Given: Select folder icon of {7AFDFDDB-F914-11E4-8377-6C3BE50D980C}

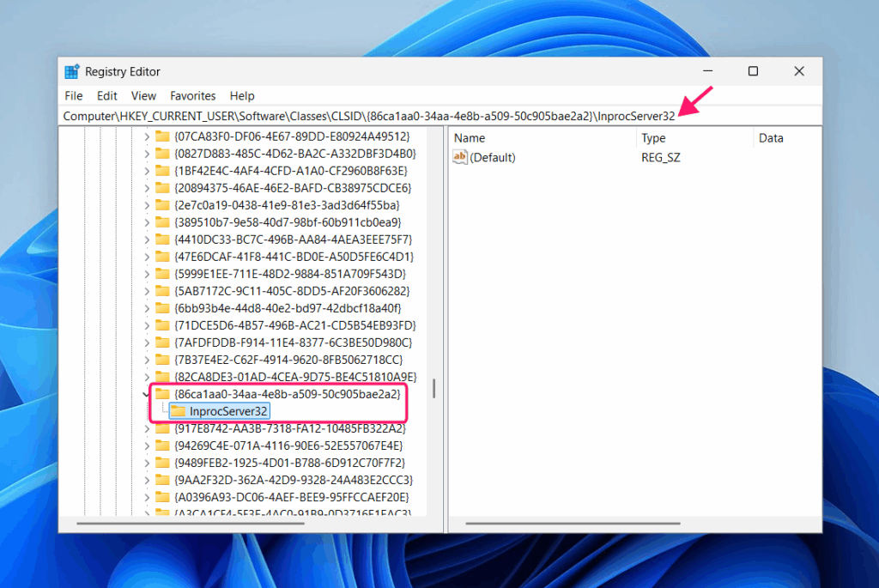Looking at the screenshot, I should pos(162,342).
